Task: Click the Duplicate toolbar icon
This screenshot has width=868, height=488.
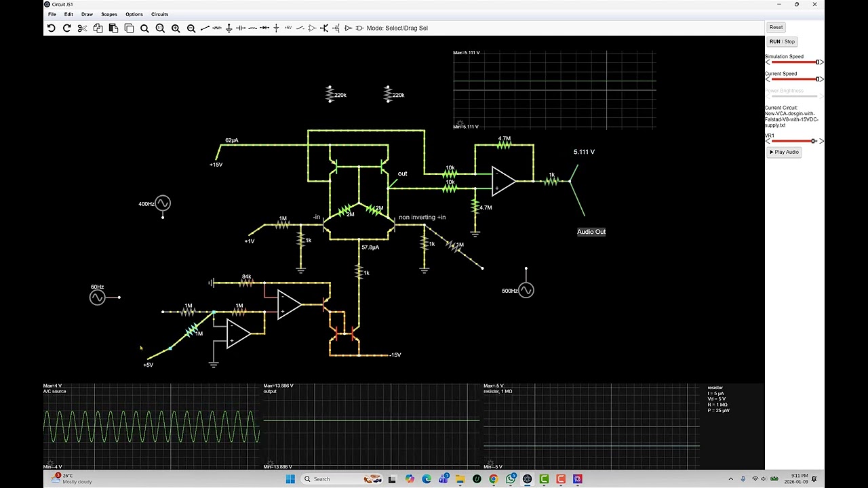Action: click(129, 28)
